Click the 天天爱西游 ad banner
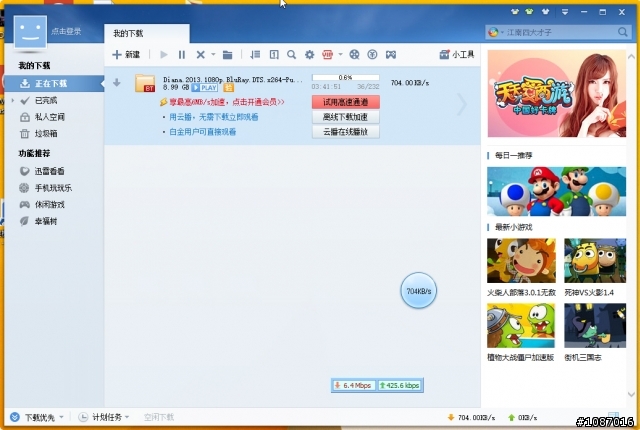Viewport: 640px width, 430px height. coord(556,93)
